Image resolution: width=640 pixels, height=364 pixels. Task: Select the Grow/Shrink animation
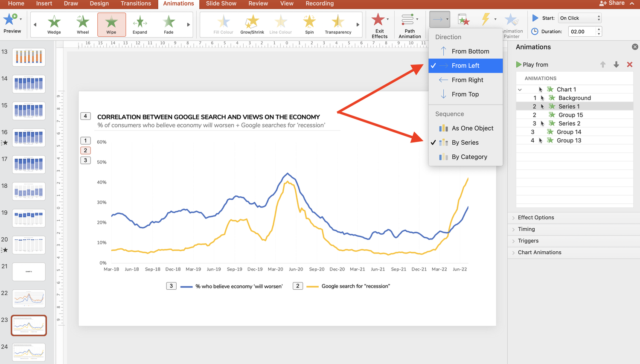(252, 23)
